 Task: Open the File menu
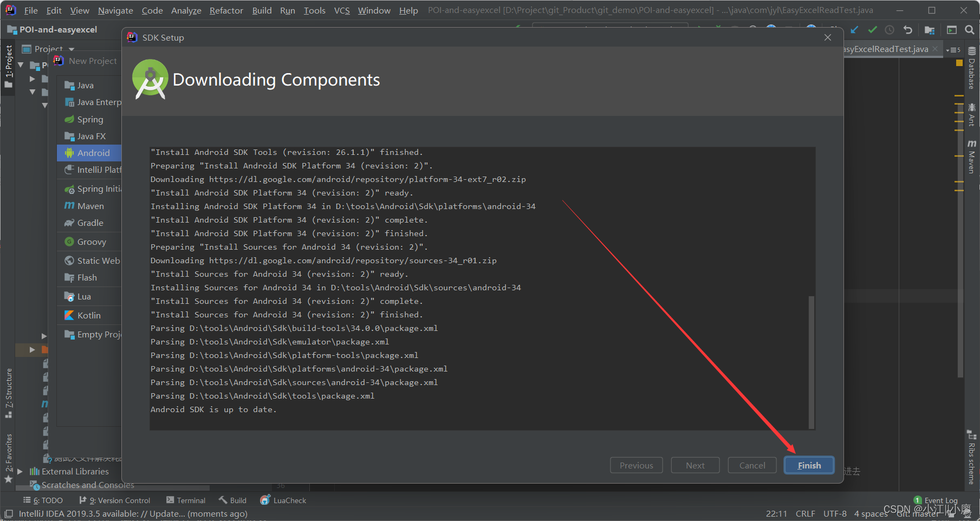coord(31,10)
